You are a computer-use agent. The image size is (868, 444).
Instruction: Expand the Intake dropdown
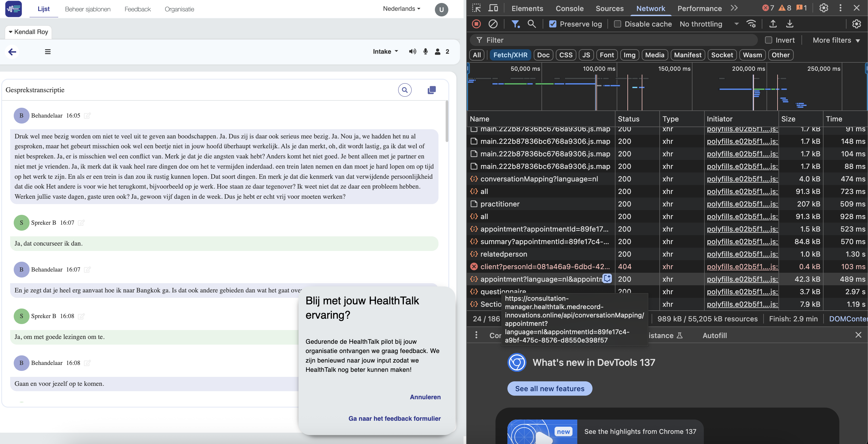tap(385, 52)
